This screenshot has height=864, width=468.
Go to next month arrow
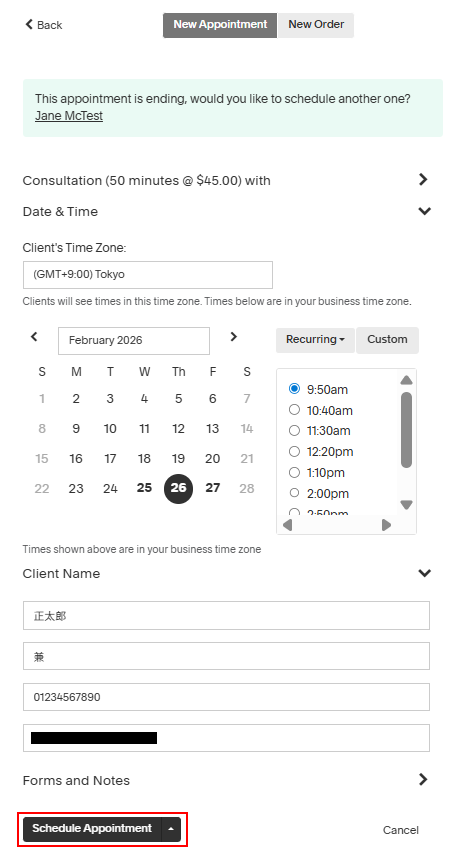point(234,337)
